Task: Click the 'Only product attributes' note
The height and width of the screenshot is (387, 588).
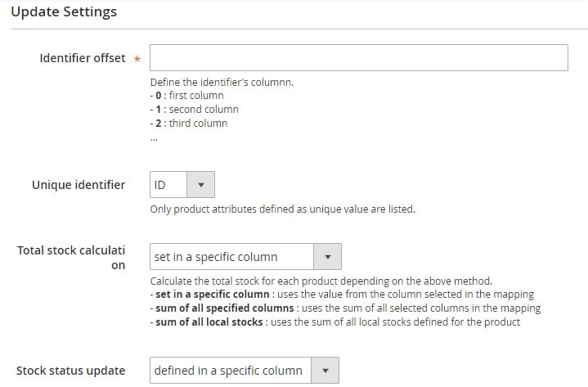Action: (x=283, y=209)
